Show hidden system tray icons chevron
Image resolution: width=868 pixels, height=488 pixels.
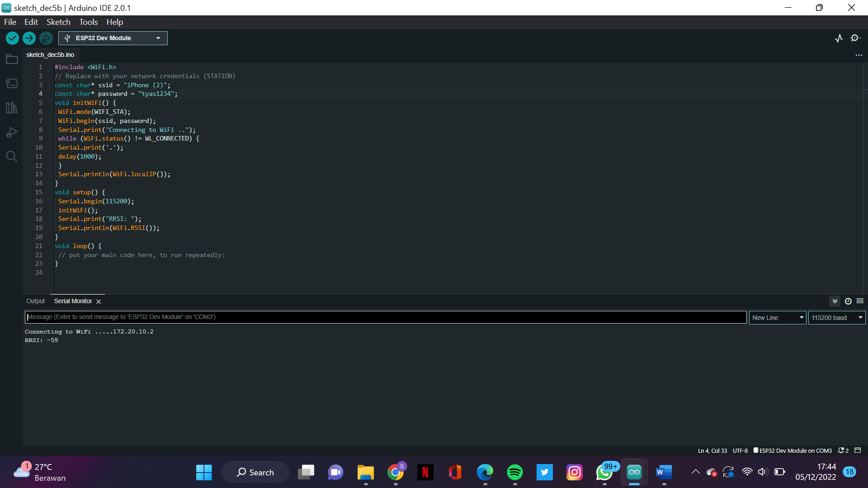click(695, 472)
